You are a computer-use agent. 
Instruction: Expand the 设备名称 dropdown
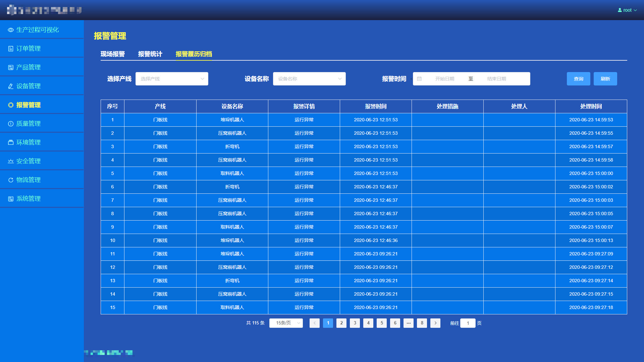(x=309, y=79)
